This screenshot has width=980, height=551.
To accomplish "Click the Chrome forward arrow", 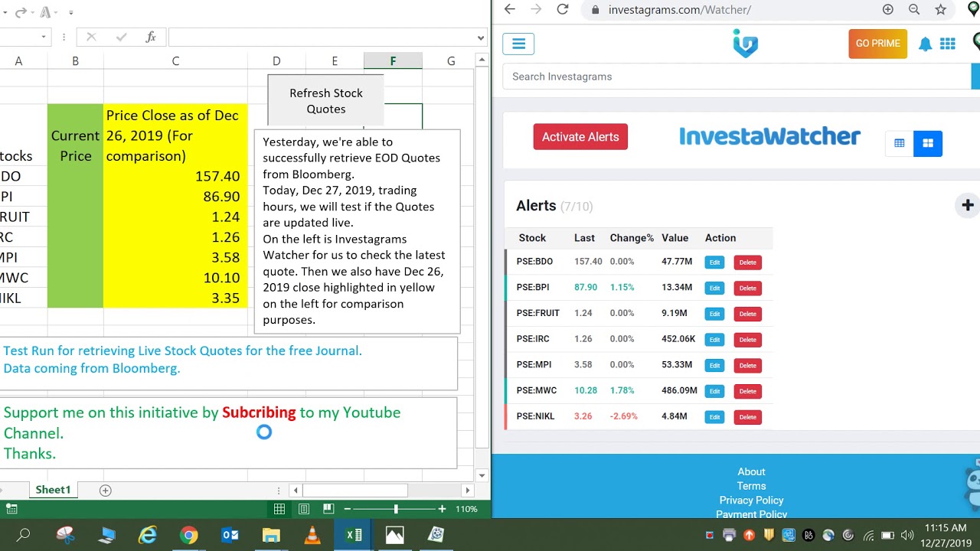I will (x=536, y=9).
